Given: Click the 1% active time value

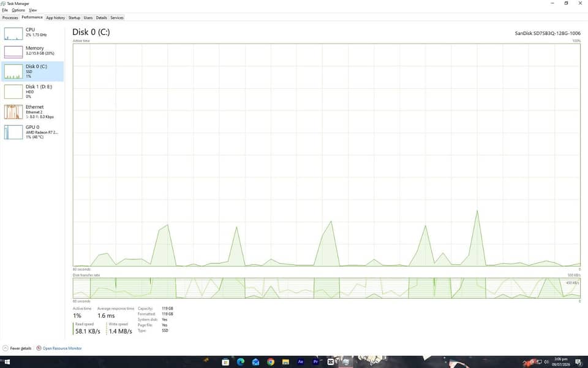Looking at the screenshot, I should point(77,316).
